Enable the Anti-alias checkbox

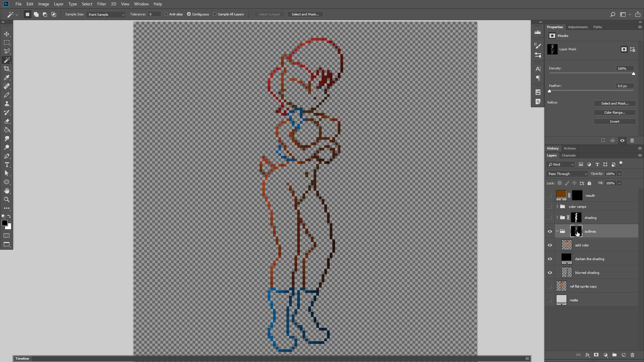(166, 14)
